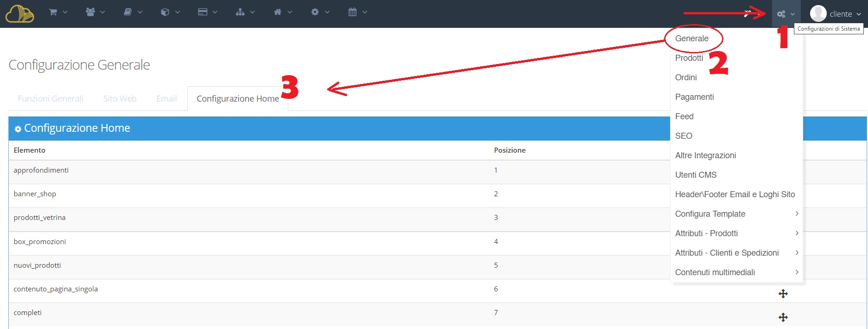The image size is (868, 329).
Task: Click position value 4 of box_promozioni
Action: click(496, 242)
